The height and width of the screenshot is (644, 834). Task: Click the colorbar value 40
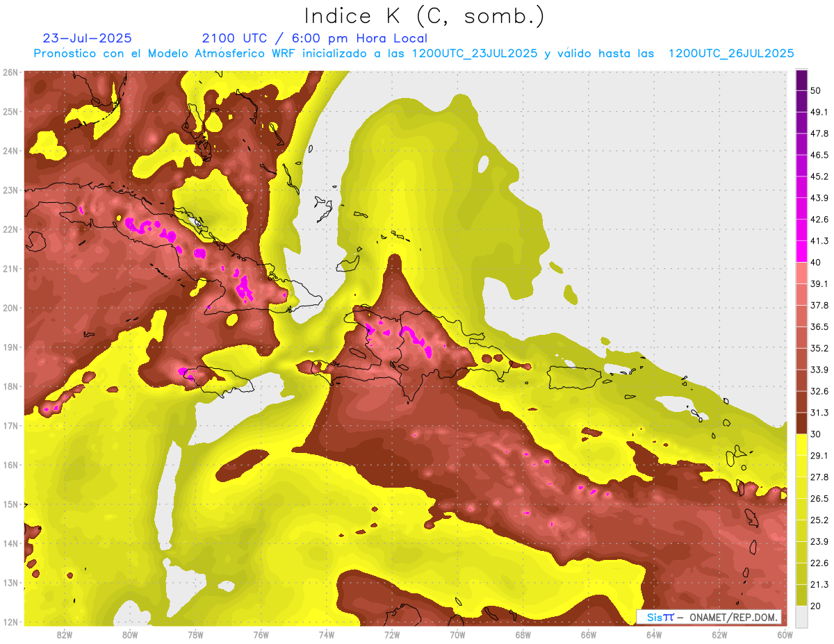[817, 263]
